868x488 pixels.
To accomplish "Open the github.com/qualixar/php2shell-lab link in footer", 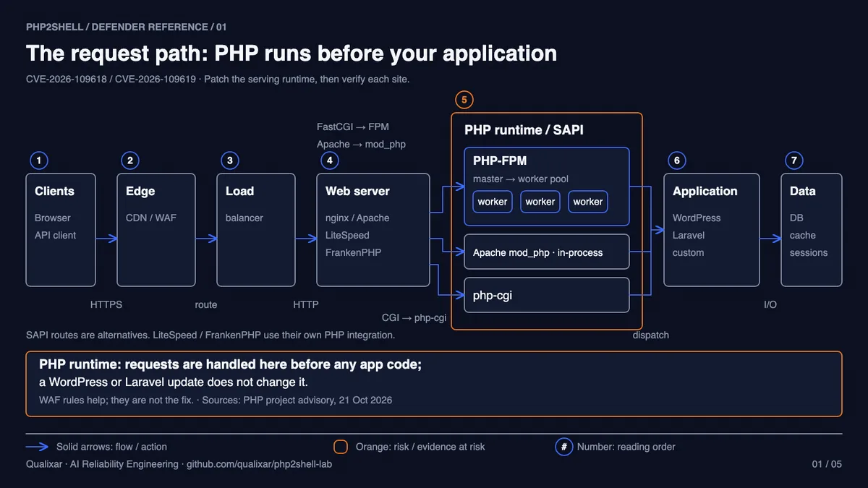I will (x=259, y=464).
